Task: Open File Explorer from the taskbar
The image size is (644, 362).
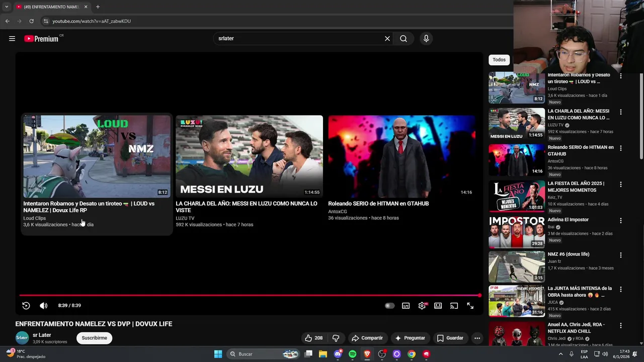Action: (x=323, y=354)
